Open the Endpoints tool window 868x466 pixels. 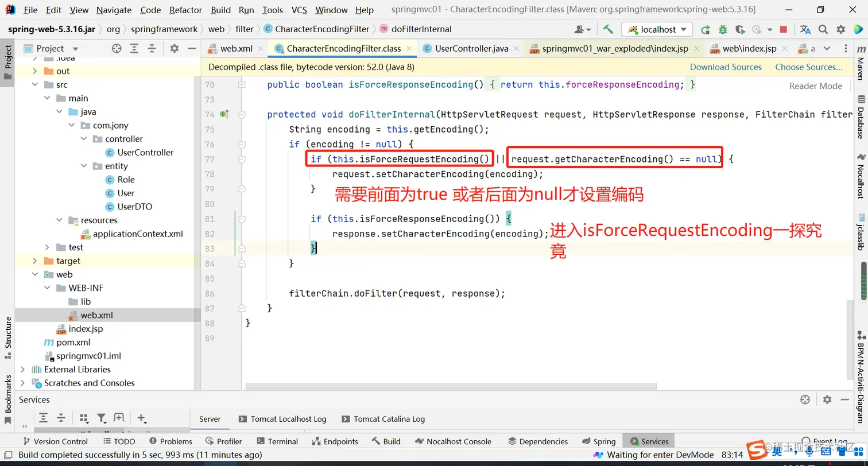tap(335, 441)
